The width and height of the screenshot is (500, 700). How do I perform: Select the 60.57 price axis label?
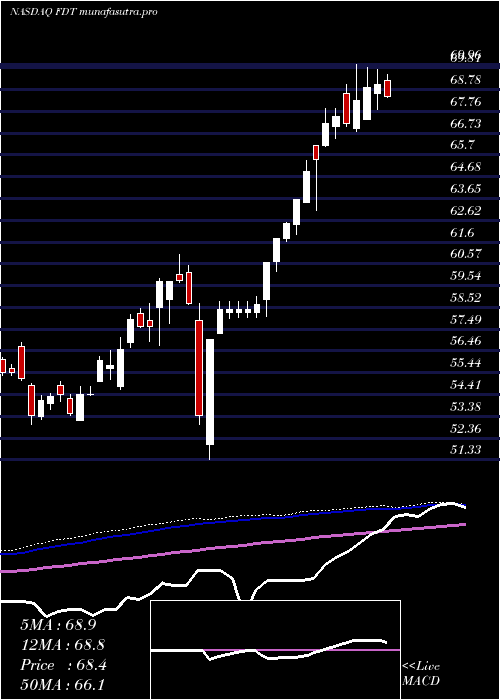click(x=466, y=254)
